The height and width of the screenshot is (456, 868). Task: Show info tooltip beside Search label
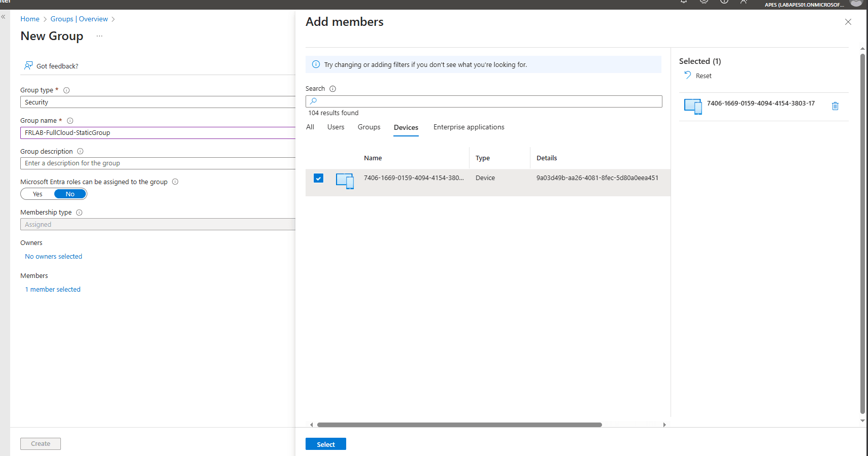click(x=332, y=89)
